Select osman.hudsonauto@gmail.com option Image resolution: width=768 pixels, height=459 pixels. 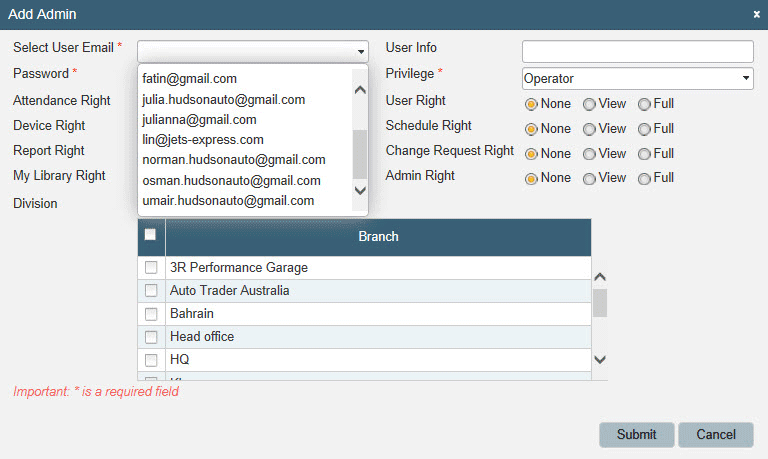tap(231, 181)
